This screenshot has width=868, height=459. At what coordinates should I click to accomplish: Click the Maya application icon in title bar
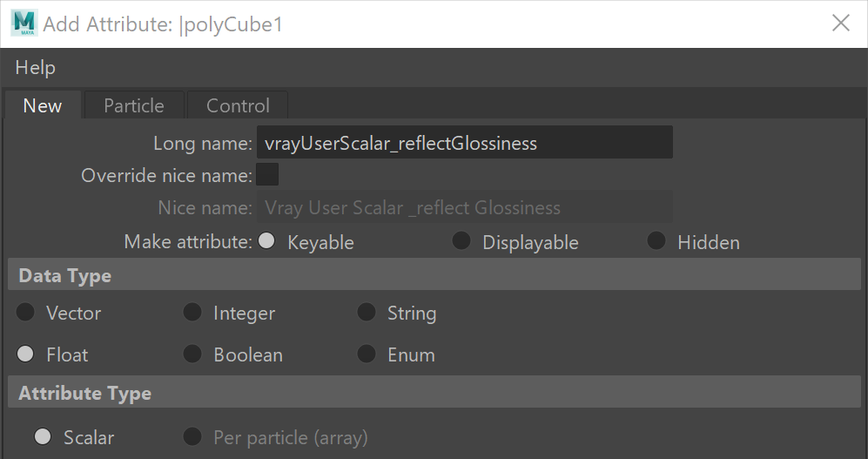(24, 24)
